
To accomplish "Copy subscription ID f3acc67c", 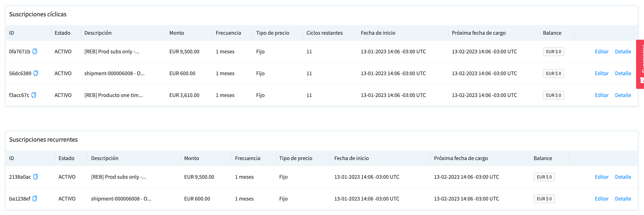I will [34, 95].
